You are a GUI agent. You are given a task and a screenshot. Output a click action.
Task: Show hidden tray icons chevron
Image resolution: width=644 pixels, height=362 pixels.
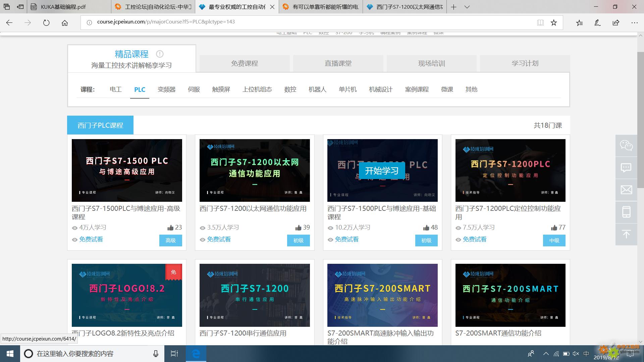546,354
